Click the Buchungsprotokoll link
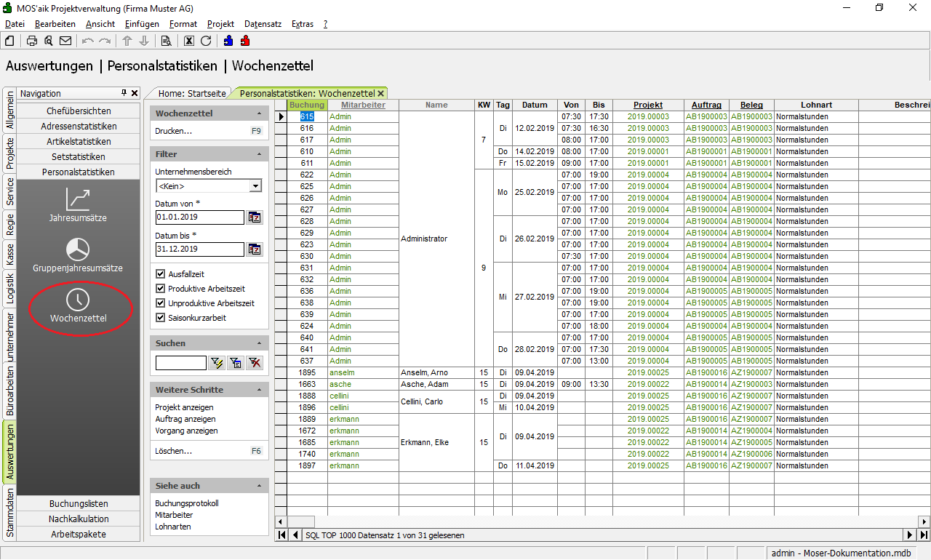This screenshot has height=560, width=931. 186,503
